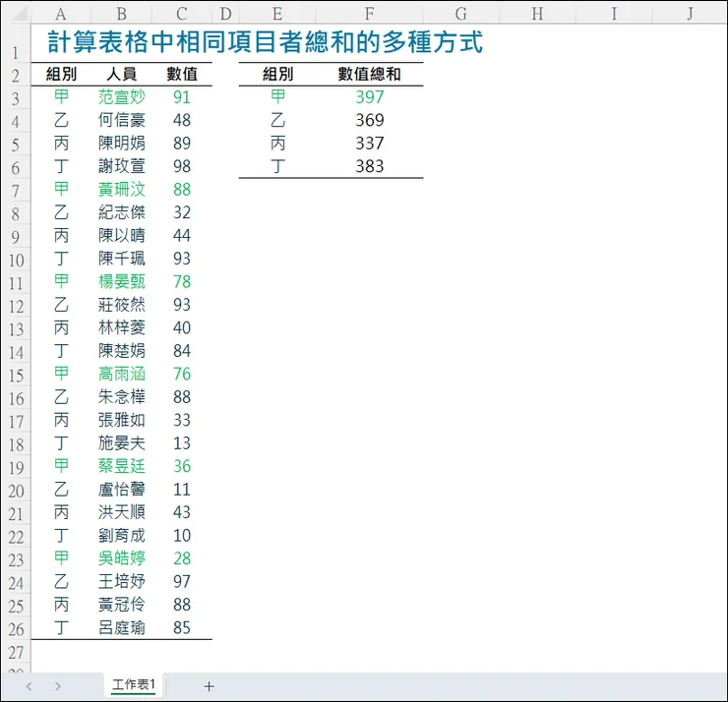Click the 王培妤 name cell
The height and width of the screenshot is (702, 728).
pos(122,581)
